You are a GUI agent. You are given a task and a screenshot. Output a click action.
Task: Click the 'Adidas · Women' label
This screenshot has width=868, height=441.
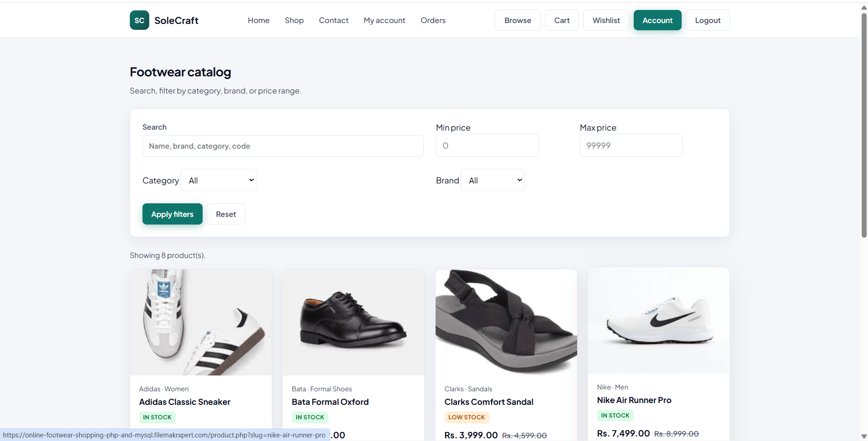(164, 389)
